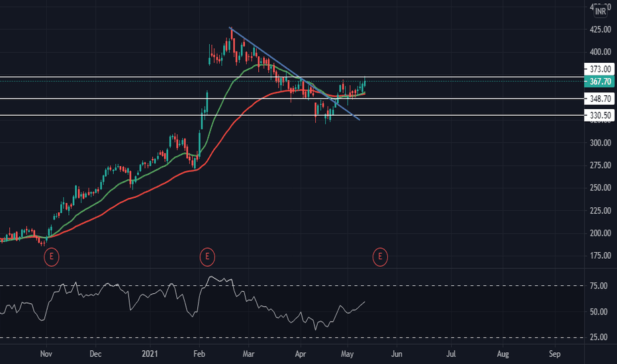This screenshot has height=364, width=617.
Task: Click the RSI 25.00 level label
Action: pos(598,338)
